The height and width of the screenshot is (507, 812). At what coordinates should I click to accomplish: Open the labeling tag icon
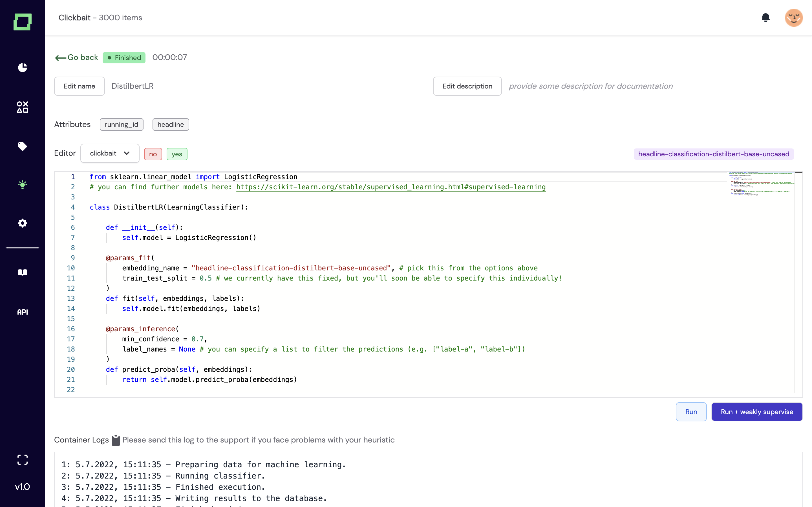pos(23,146)
